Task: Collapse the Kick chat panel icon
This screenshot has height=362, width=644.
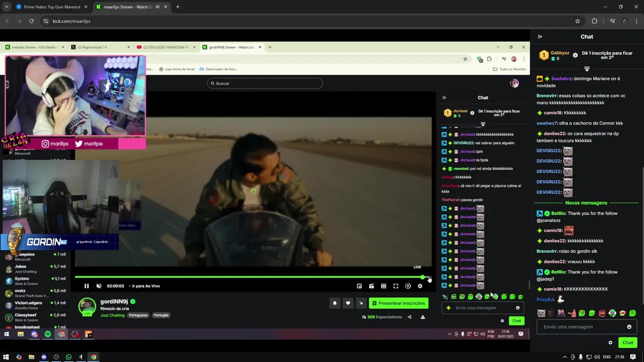Action: pyautogui.click(x=540, y=37)
